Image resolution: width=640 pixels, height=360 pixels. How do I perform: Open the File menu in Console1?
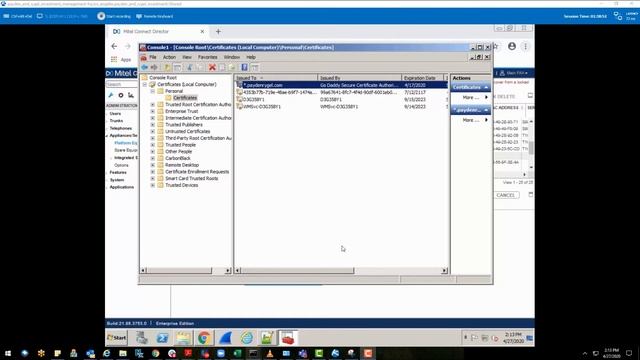(x=153, y=57)
